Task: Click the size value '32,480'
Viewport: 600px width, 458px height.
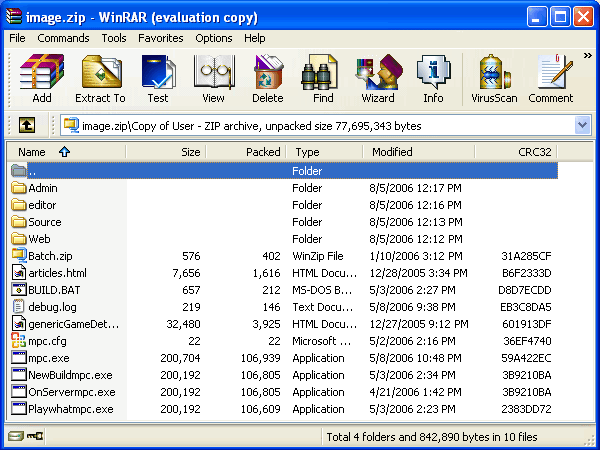Action: 183,324
